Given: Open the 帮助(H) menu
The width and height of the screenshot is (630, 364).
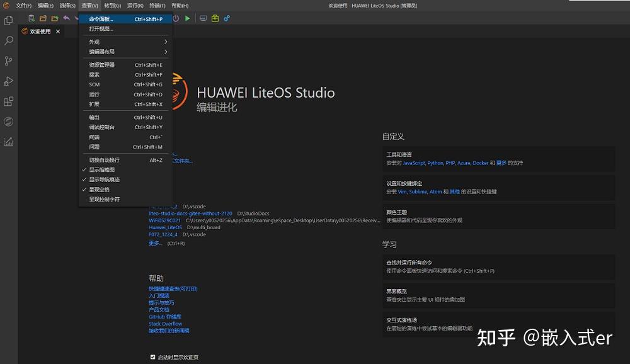Looking at the screenshot, I should (x=180, y=6).
